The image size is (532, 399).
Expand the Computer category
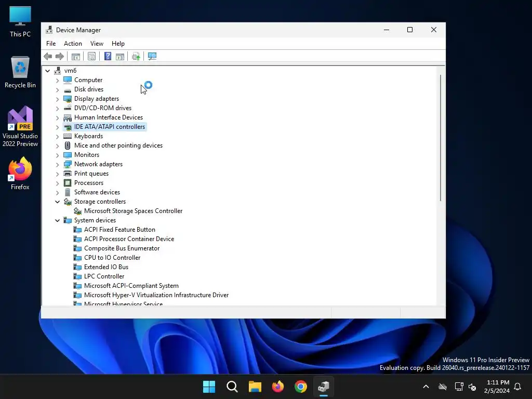click(x=57, y=80)
